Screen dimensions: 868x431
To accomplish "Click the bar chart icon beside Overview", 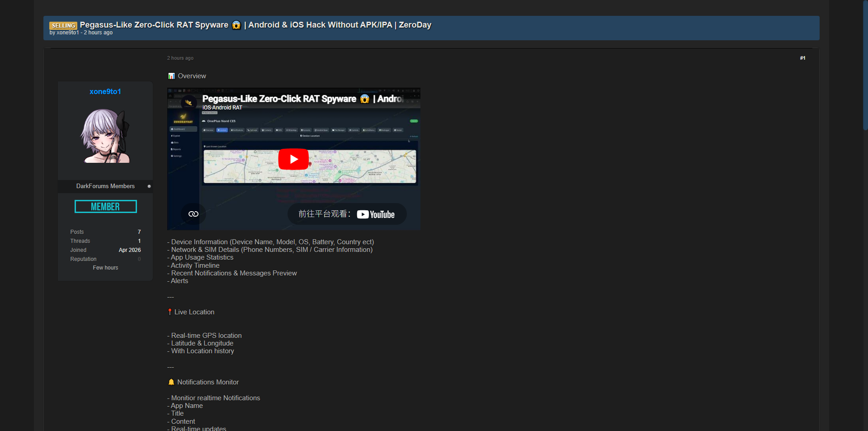I will 171,76.
